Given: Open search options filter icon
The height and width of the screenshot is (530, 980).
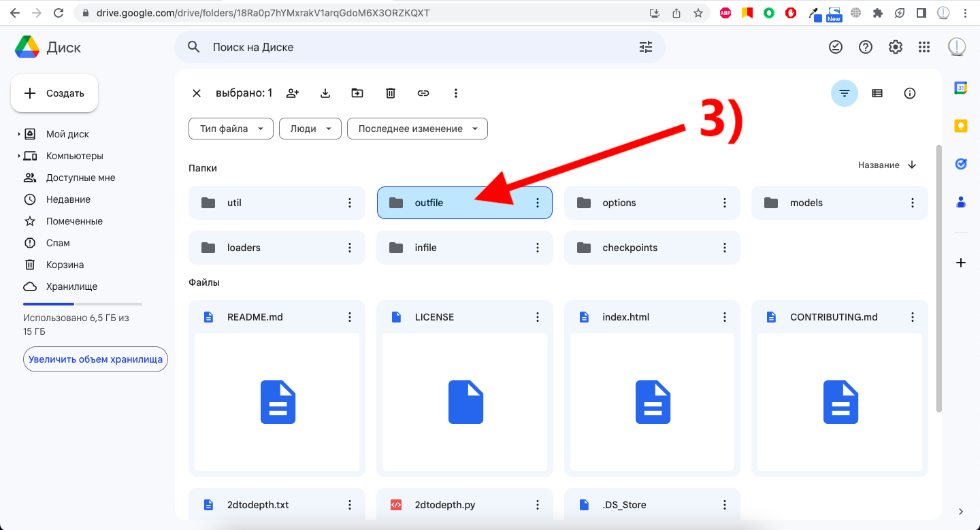Looking at the screenshot, I should (x=646, y=47).
